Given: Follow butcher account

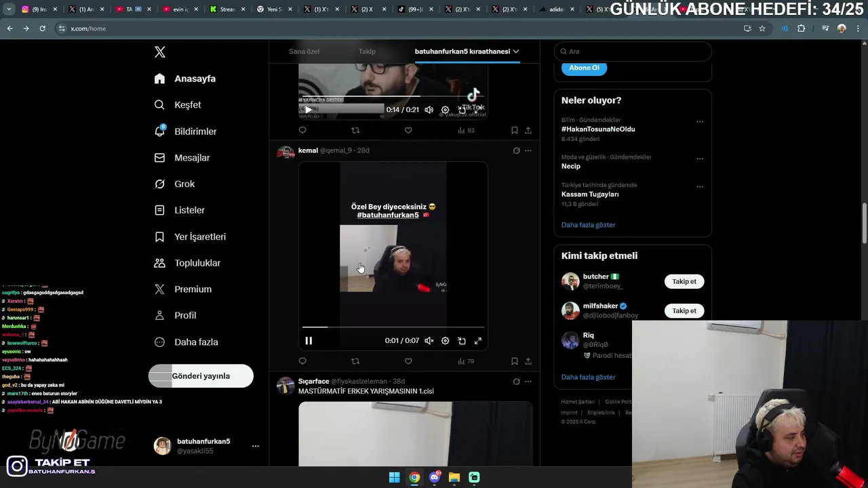Looking at the screenshot, I should click(x=684, y=281).
